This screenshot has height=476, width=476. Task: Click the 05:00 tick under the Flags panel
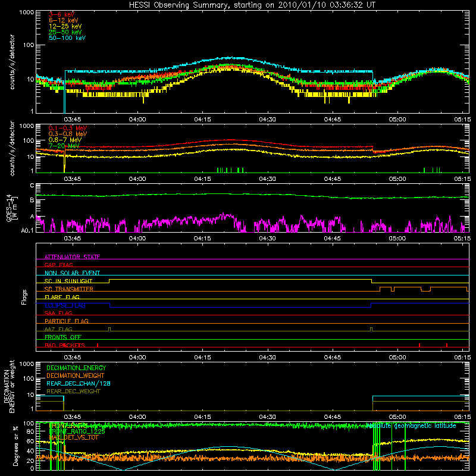397,358
